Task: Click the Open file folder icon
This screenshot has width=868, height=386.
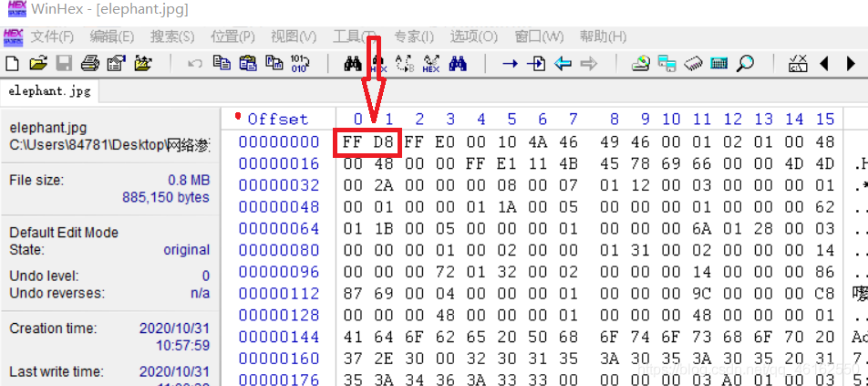Action: click(x=37, y=63)
